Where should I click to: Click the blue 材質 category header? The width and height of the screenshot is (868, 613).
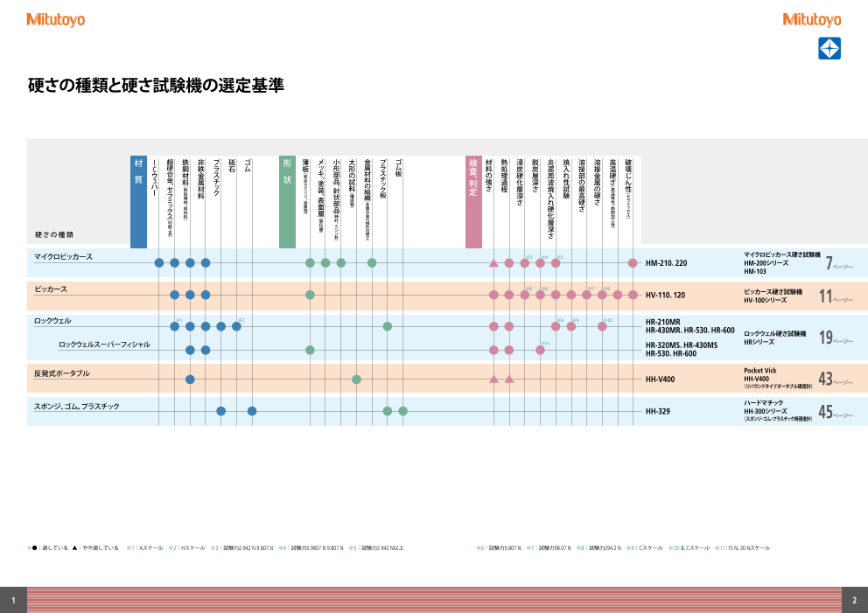coord(138,202)
